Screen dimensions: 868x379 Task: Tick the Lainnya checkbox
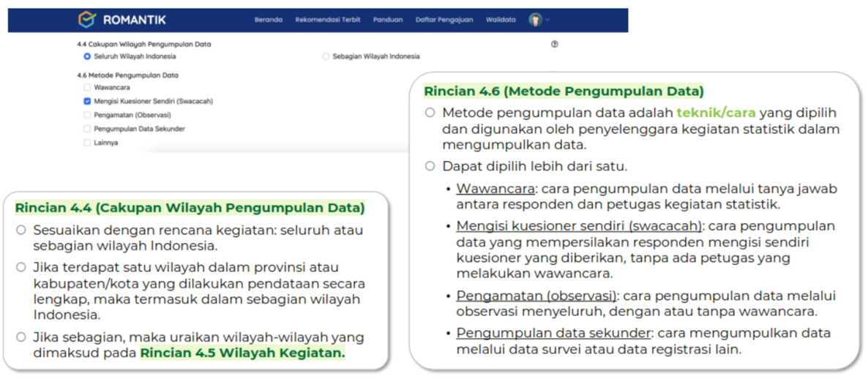pyautogui.click(x=87, y=143)
